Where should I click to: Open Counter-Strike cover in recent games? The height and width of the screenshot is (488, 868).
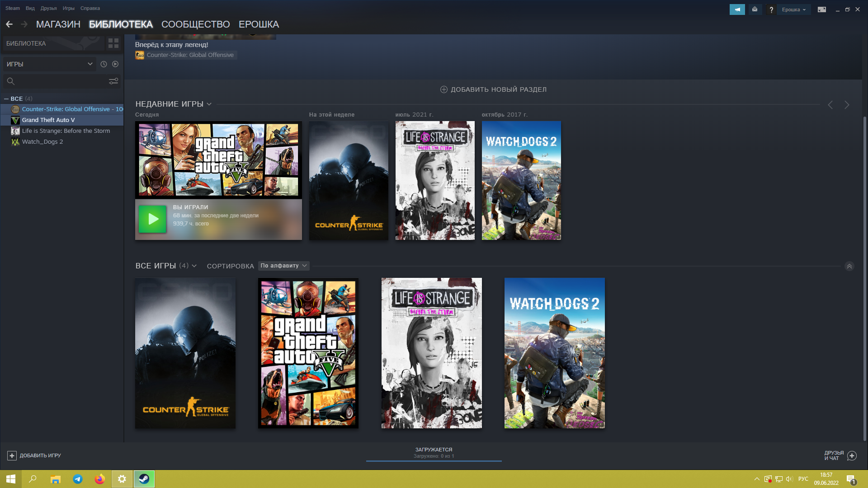click(349, 180)
